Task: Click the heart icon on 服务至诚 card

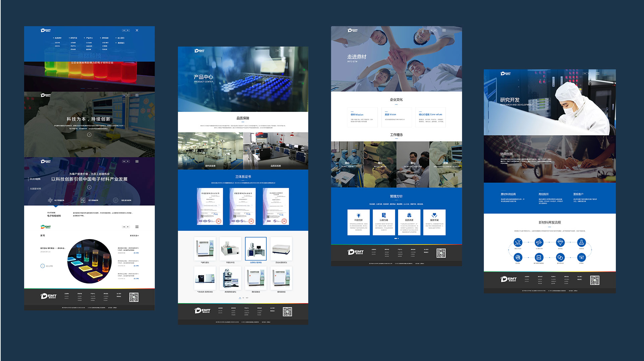Action: (x=434, y=215)
